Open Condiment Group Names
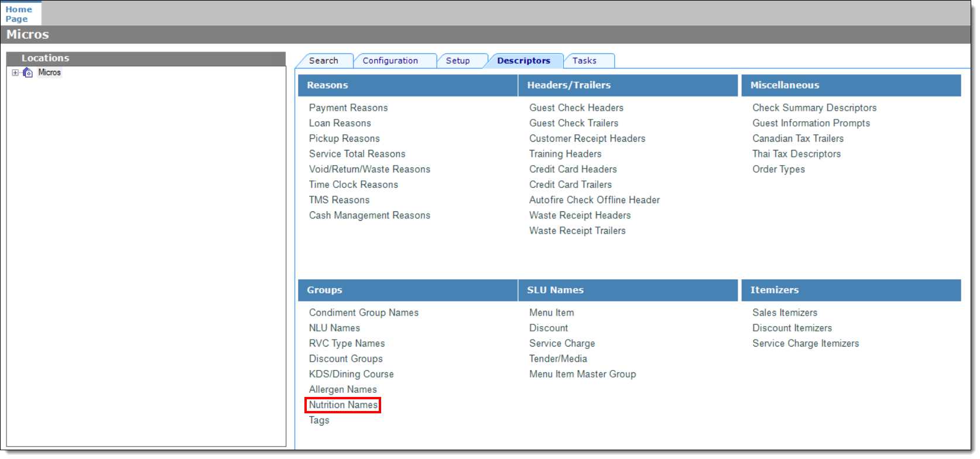 (x=364, y=313)
